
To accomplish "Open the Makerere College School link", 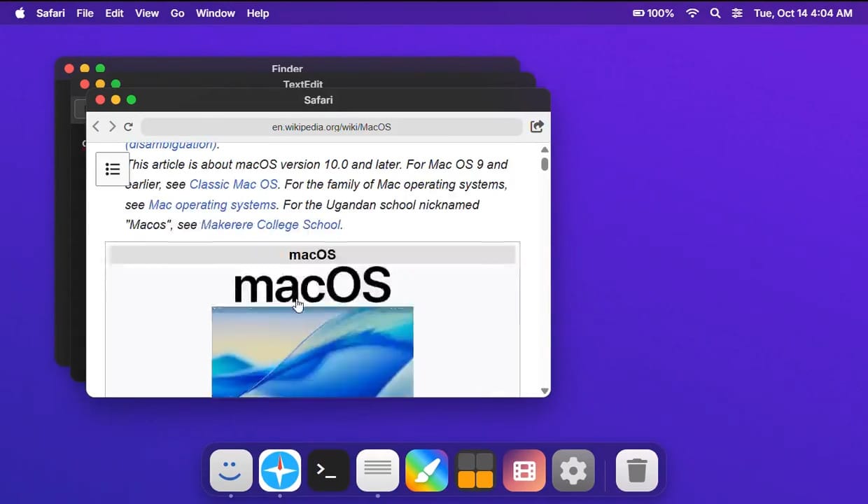I will coord(270,225).
